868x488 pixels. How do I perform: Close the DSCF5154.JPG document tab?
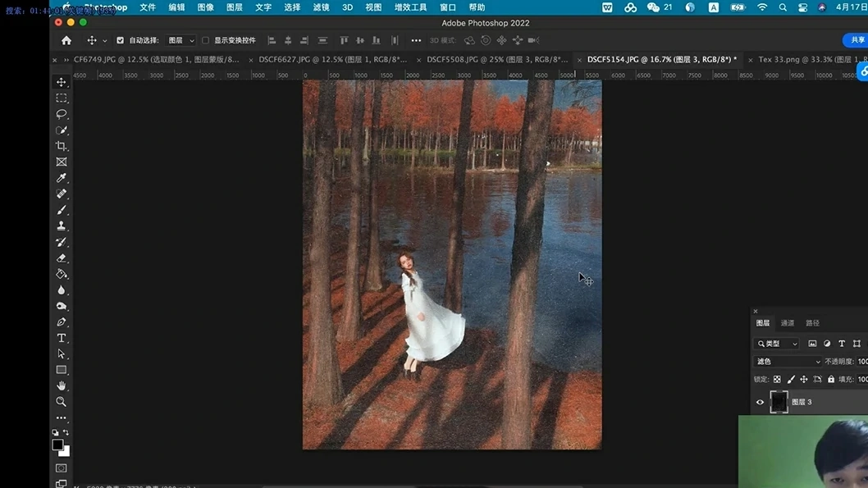579,60
